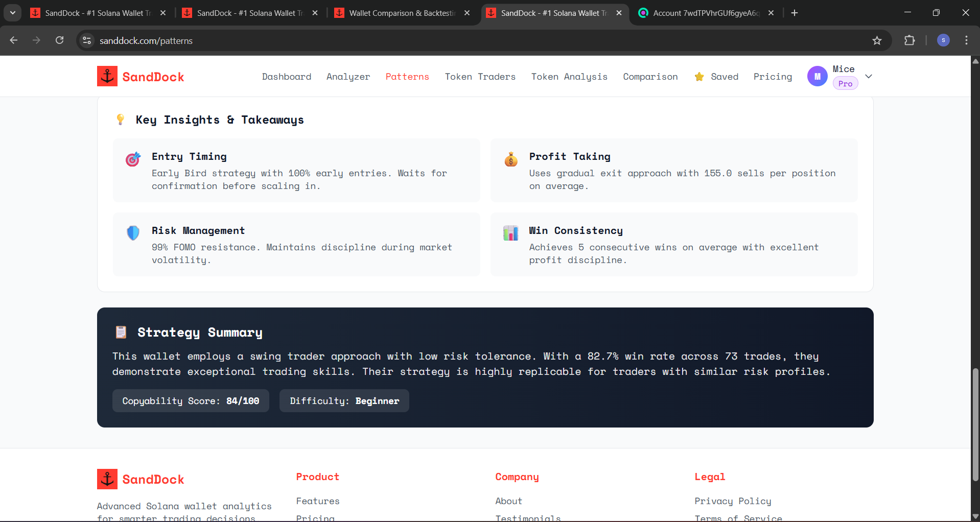Click the Strategy Summary clipboard icon
Viewport: 980px width, 522px height.
pos(121,333)
